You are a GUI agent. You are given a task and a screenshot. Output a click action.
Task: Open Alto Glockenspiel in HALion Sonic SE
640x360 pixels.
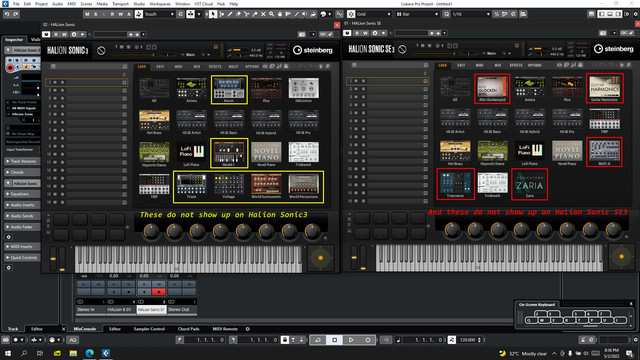(492, 89)
